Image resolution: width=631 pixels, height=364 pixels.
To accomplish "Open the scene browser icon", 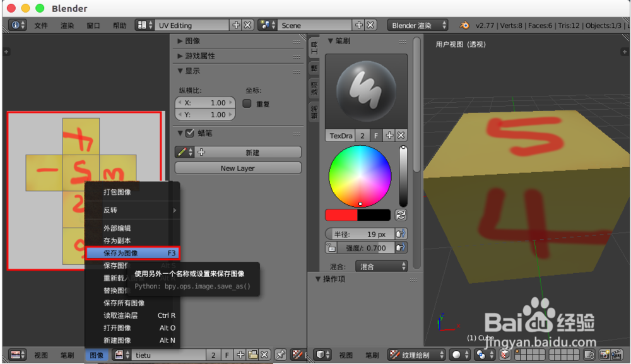I will (267, 25).
